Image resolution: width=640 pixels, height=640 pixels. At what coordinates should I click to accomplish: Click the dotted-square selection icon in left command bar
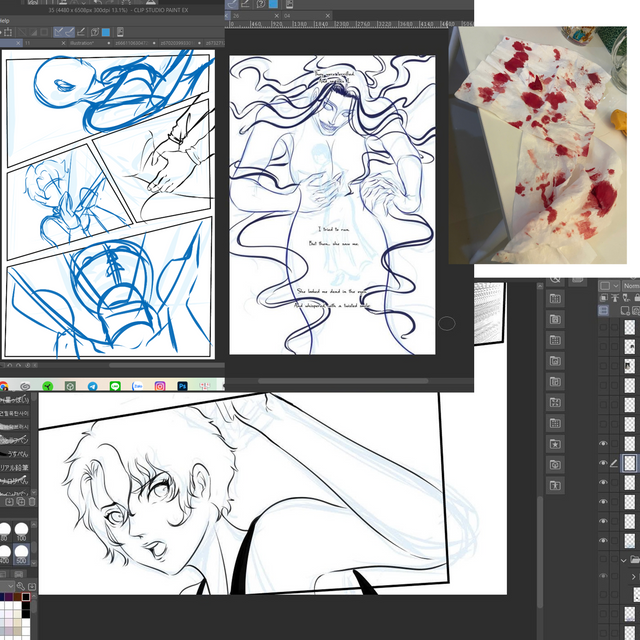8,32
